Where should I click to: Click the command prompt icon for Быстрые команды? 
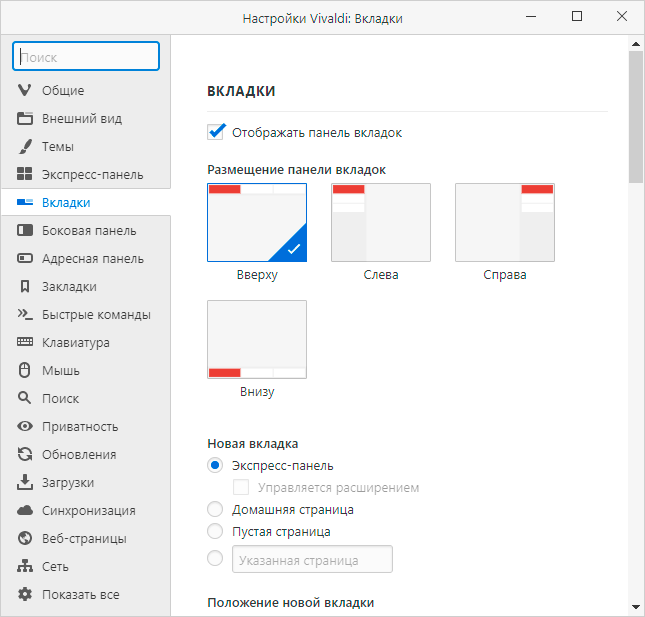click(x=25, y=314)
